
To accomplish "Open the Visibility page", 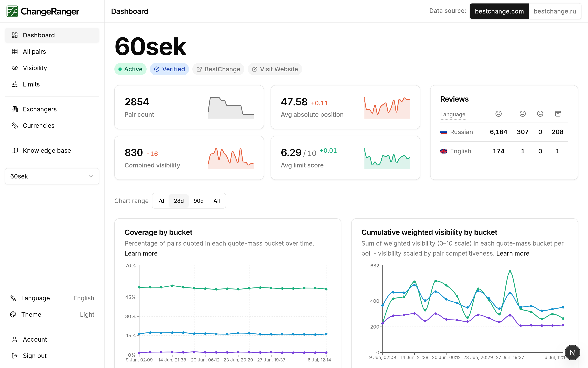I will point(52,68).
